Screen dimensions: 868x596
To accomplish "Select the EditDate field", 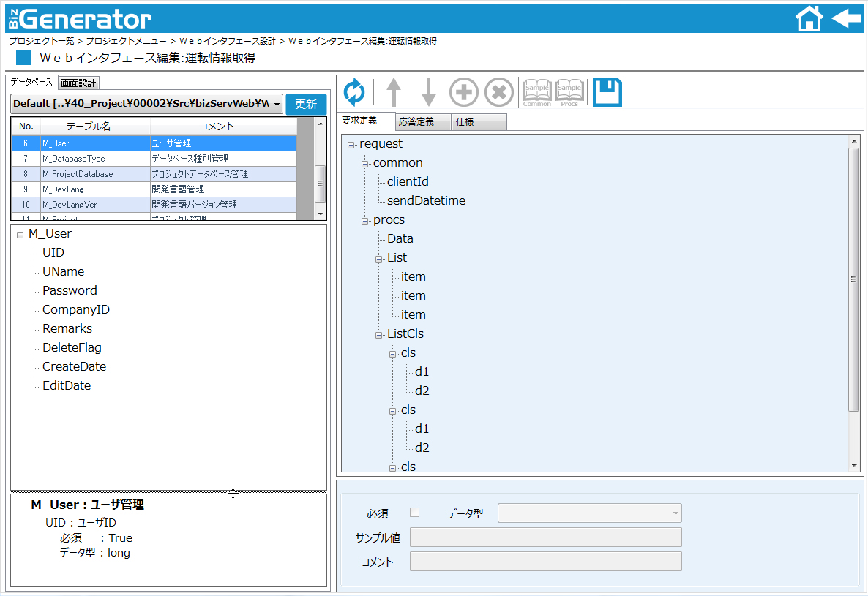I will click(67, 385).
